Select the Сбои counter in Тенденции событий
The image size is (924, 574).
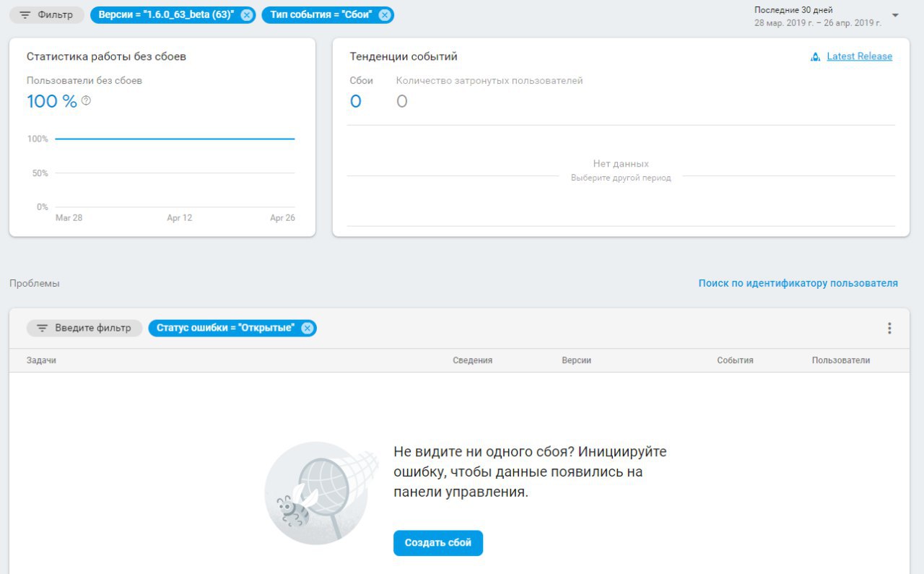[x=361, y=92]
